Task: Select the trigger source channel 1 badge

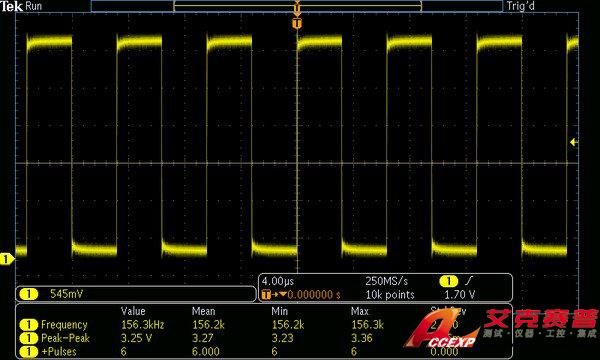Action: [x=448, y=281]
